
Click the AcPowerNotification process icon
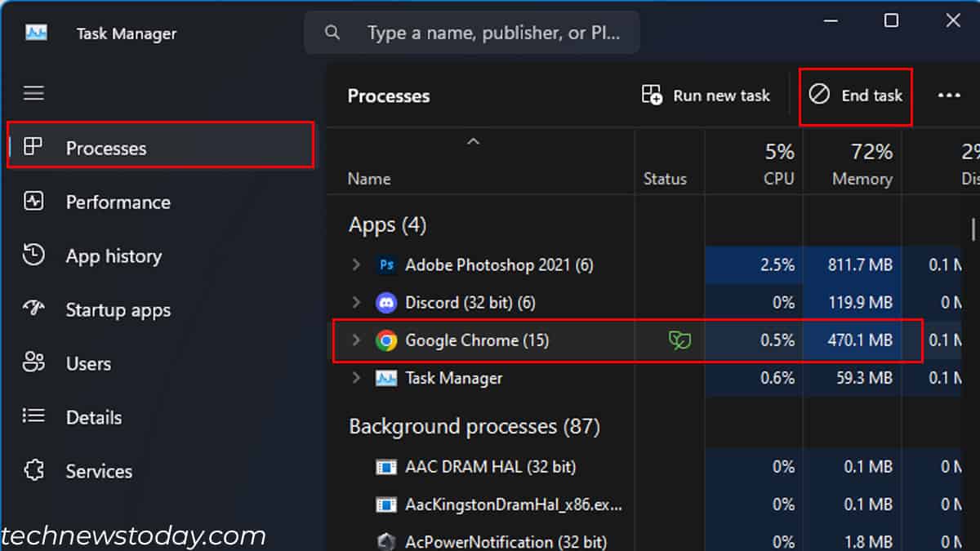tap(386, 541)
